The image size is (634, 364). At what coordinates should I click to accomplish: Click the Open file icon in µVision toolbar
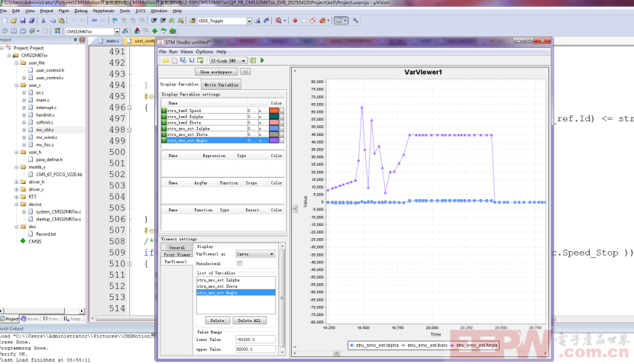(x=14, y=21)
